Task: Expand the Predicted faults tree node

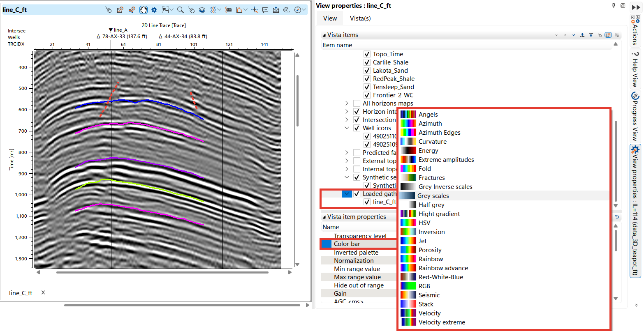Action: [346, 152]
